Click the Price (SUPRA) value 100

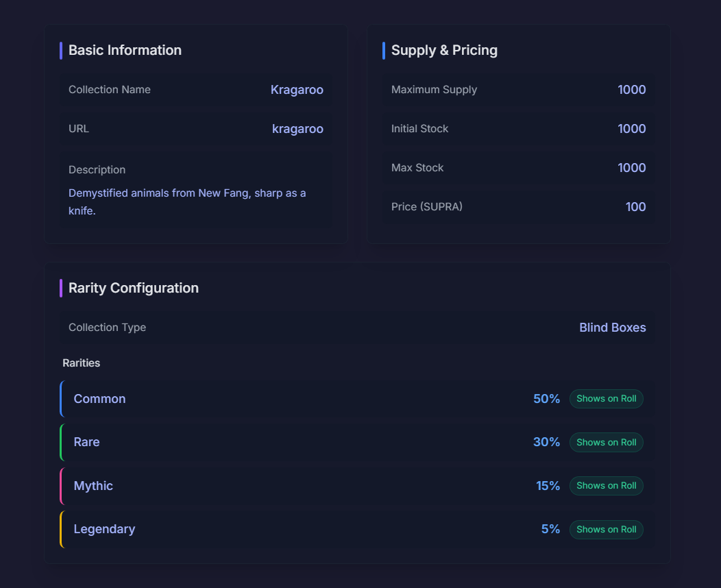point(635,207)
